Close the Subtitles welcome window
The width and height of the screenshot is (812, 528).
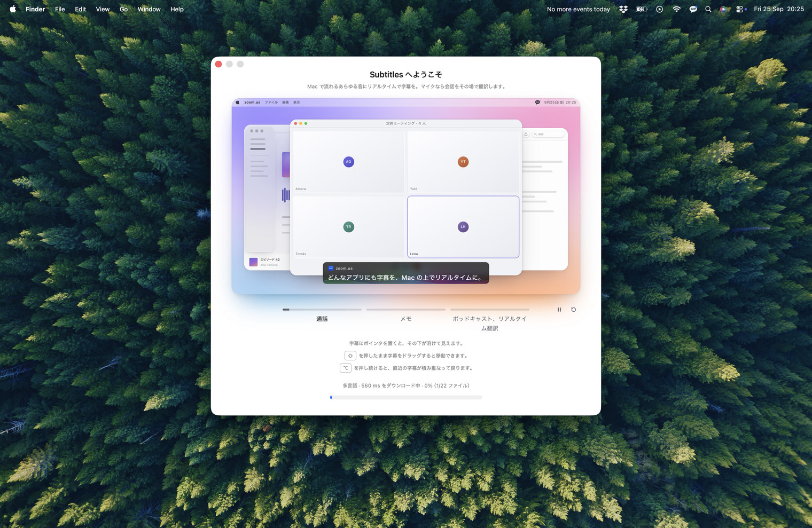tap(218, 64)
